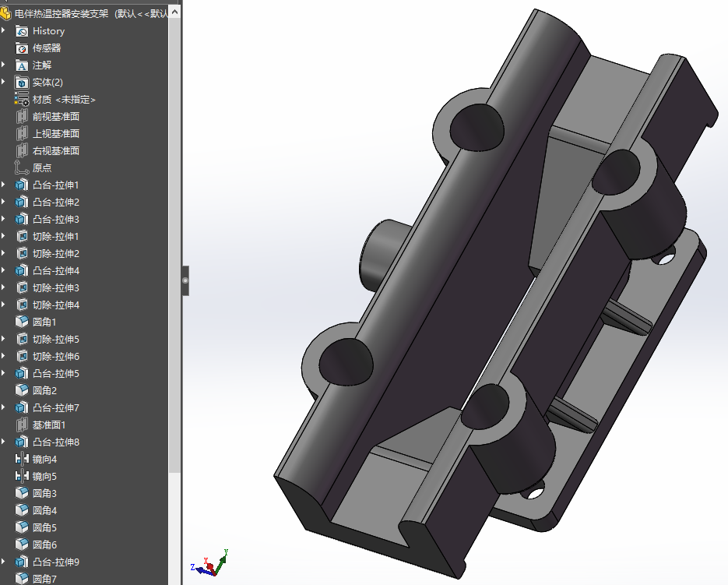Click the panel collapse handle on splitter

click(185, 280)
